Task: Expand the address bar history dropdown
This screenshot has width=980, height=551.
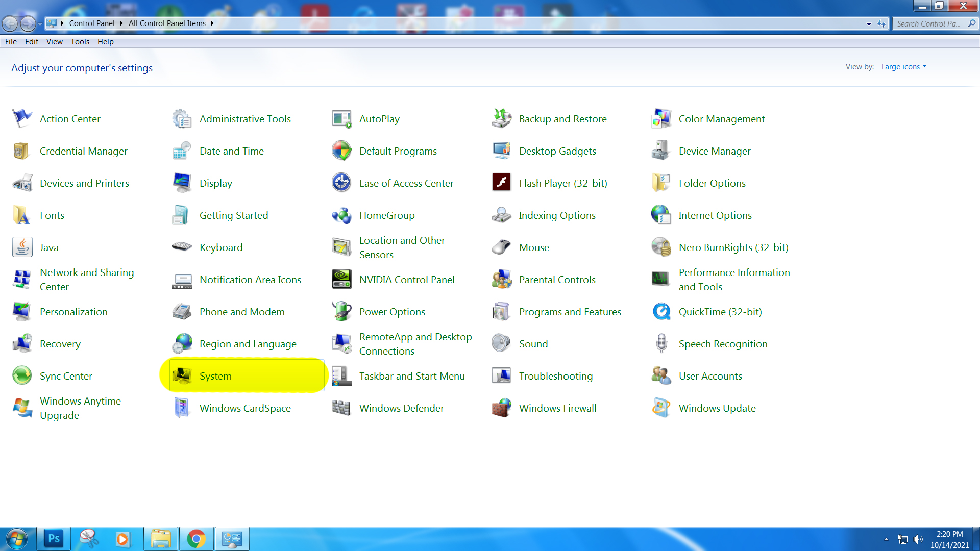Action: (869, 24)
